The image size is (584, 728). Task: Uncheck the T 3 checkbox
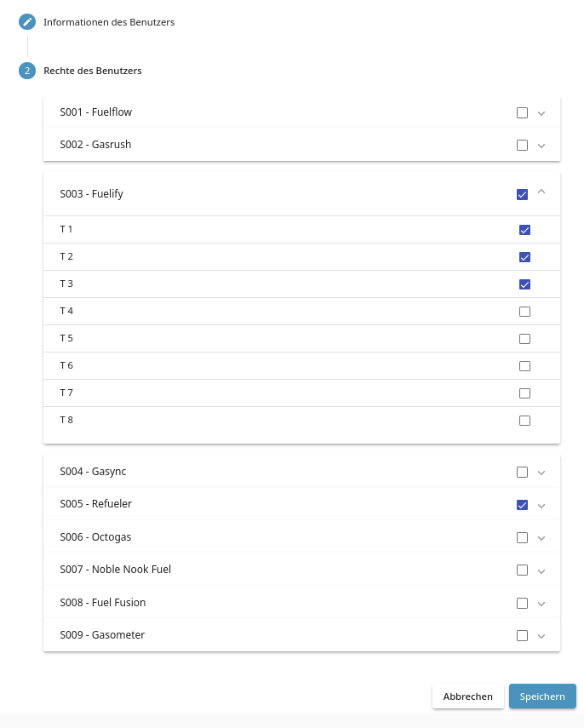(524, 284)
